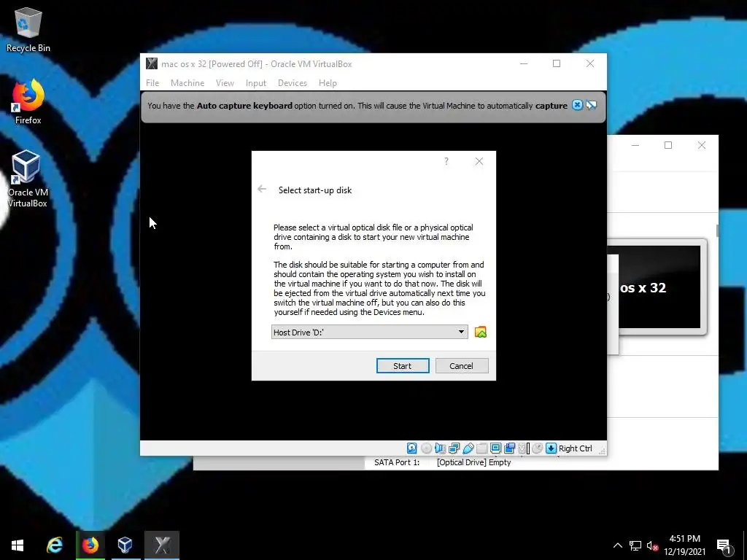
Task: Click the mouse integration status icon
Action: (x=538, y=448)
